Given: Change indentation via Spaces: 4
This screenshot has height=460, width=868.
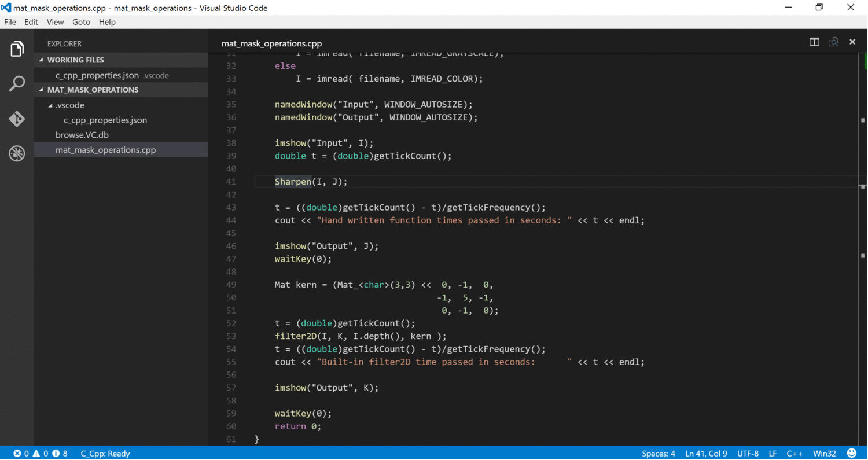Looking at the screenshot, I should [x=659, y=454].
